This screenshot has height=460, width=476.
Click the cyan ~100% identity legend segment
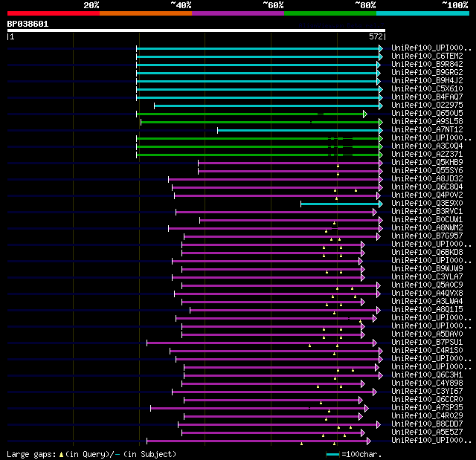tap(422, 13)
